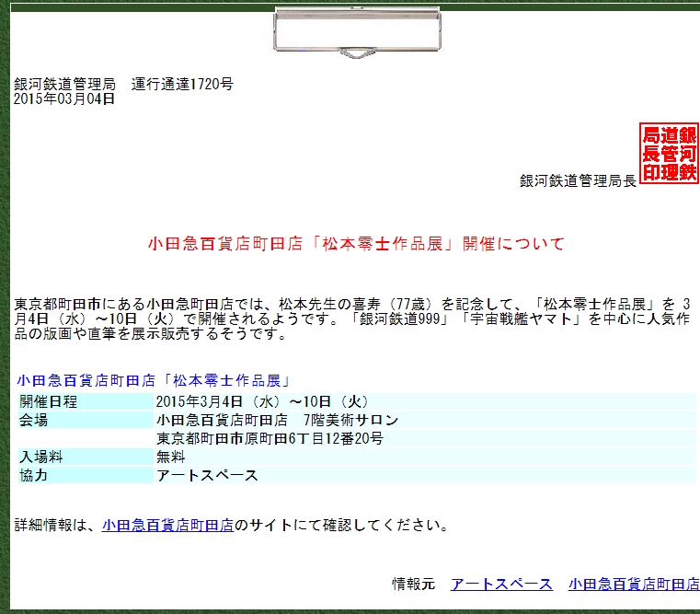Click the 情報元 label
The image size is (700, 614).
pos(413,584)
